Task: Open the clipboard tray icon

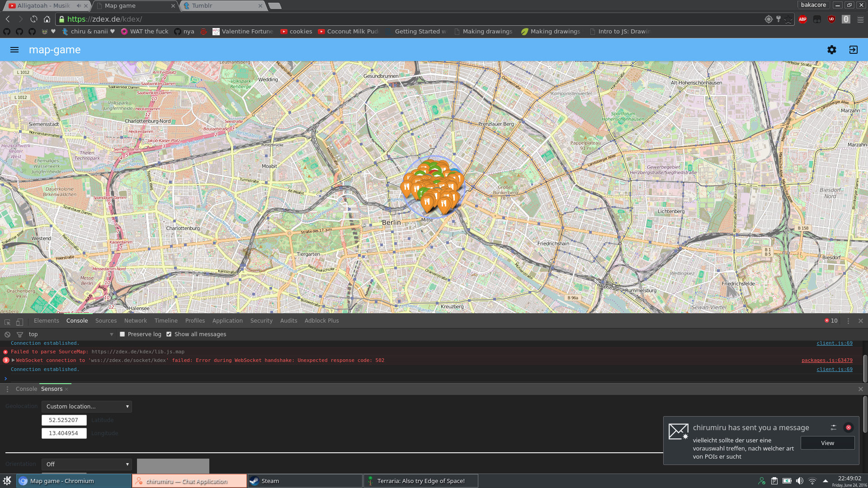Action: point(774,481)
